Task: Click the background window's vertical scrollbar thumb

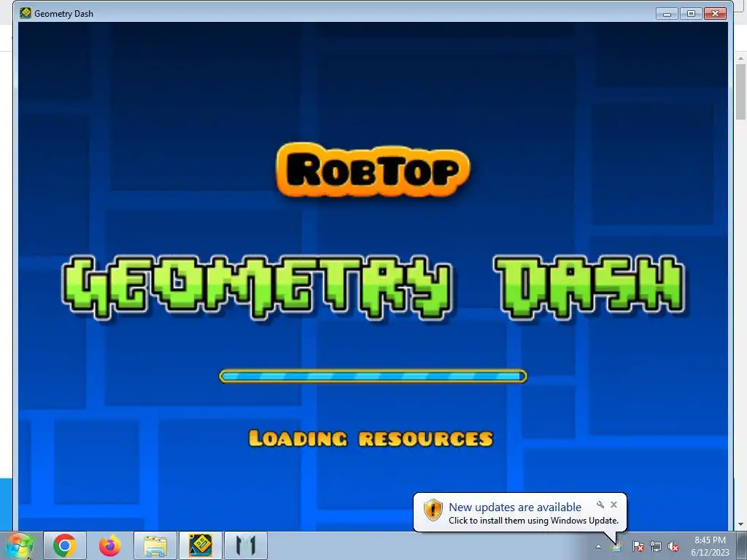Action: pyautogui.click(x=741, y=91)
